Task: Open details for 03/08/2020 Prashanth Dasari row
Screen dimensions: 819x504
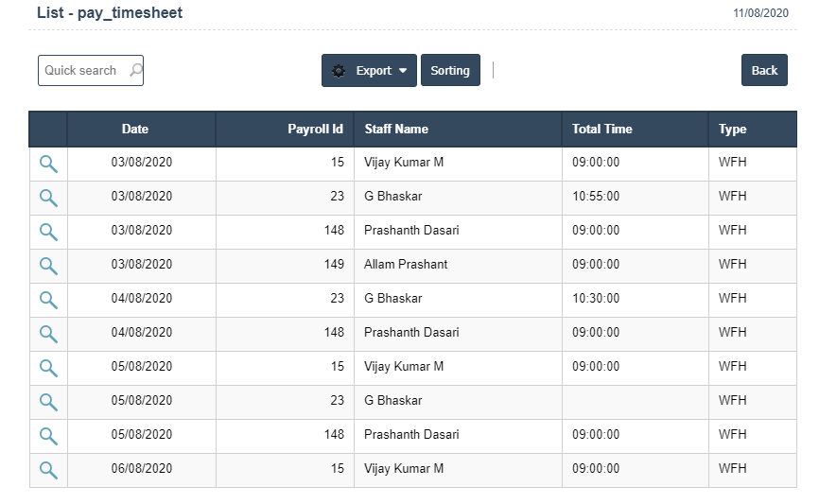Action: (48, 233)
